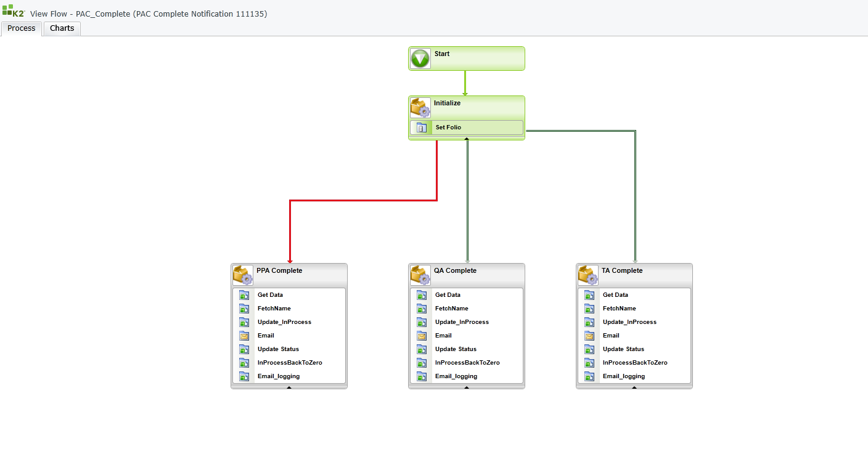
Task: Click the green Start arrow icon
Action: point(420,59)
